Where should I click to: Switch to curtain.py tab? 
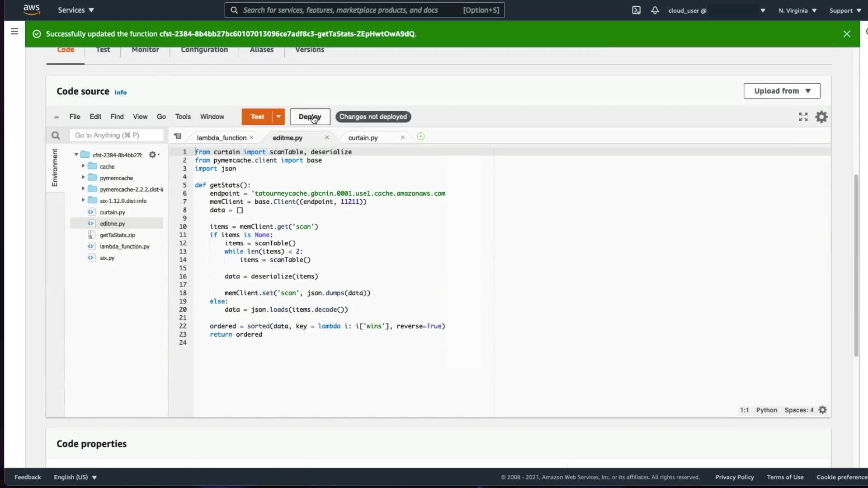pos(363,138)
